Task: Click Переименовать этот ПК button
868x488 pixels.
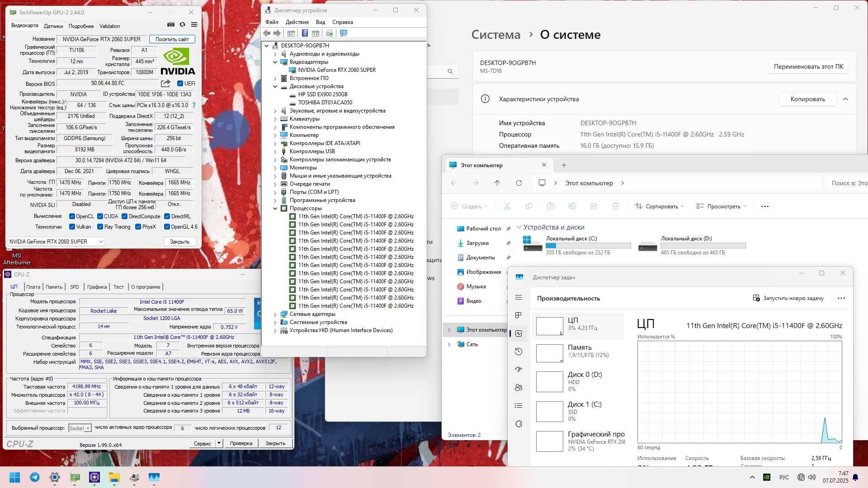Action: pos(808,66)
